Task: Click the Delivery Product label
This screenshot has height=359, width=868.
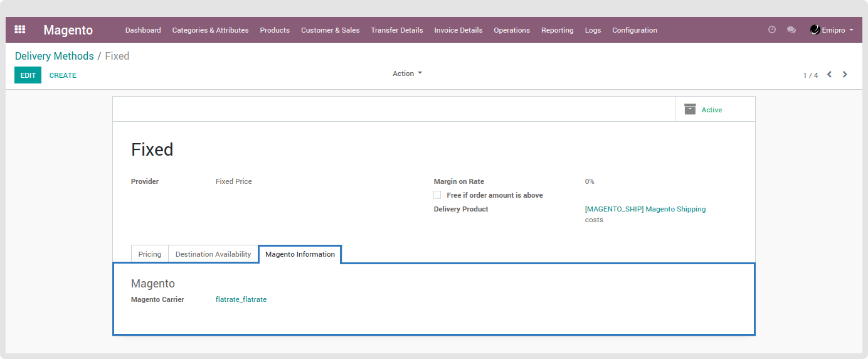Action: click(x=461, y=209)
